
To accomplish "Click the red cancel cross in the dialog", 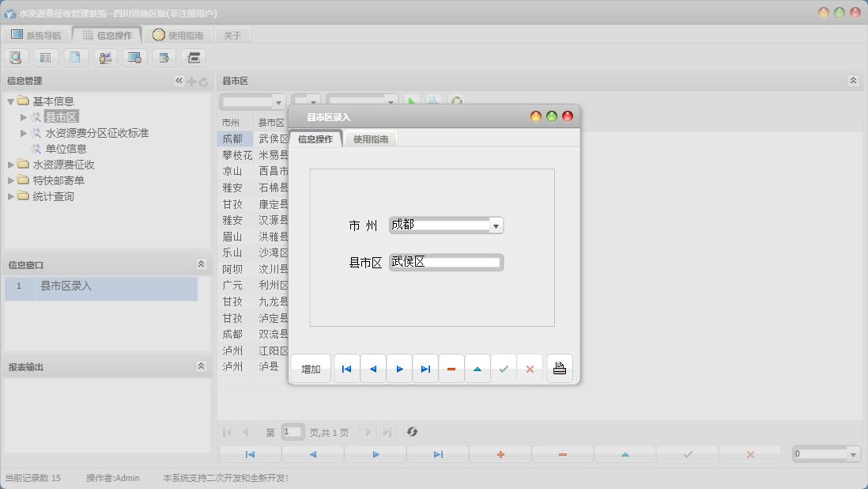I will (530, 368).
